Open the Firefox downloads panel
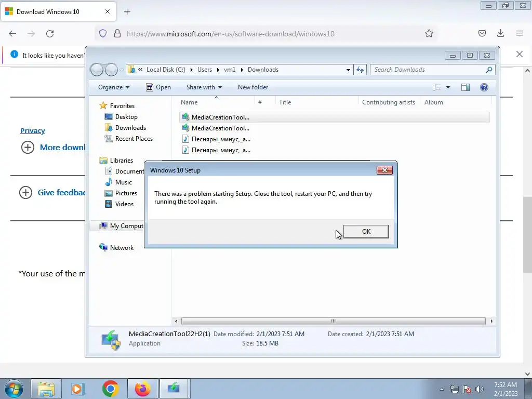Viewport: 532px width, 399px height. tap(500, 33)
